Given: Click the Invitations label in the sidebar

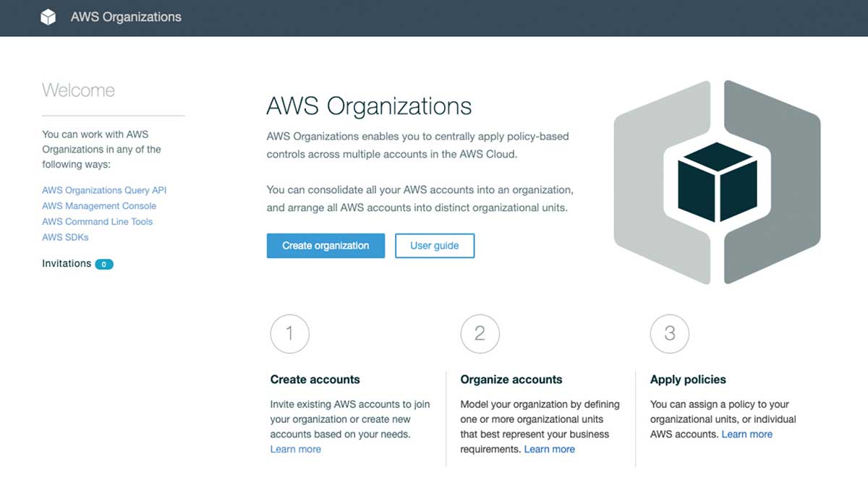Looking at the screenshot, I should pos(65,263).
